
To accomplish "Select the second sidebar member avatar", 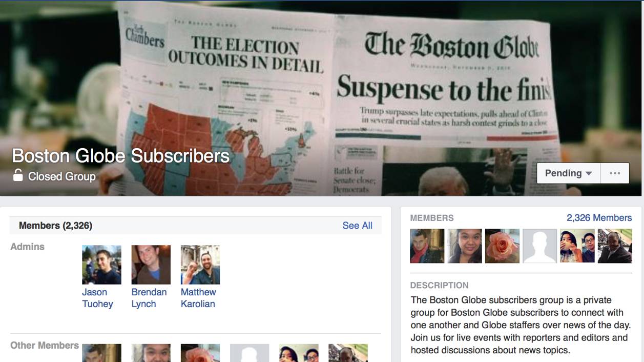I will point(465,246).
